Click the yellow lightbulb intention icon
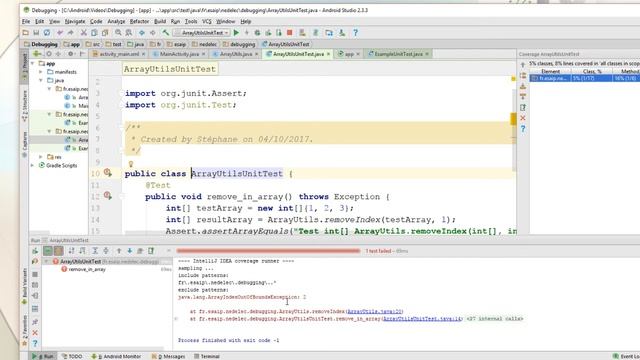Viewport: 640px width, 360px height. coord(131,164)
